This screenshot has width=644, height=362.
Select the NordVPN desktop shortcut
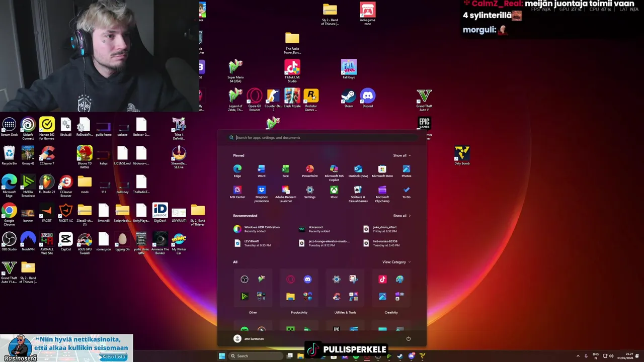[x=28, y=241]
